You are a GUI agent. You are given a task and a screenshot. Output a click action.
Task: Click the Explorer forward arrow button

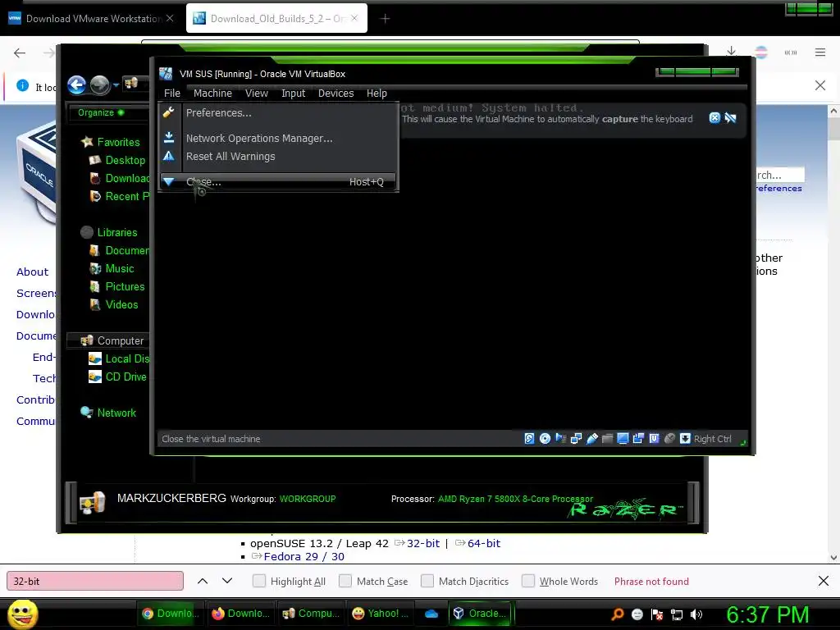click(99, 84)
